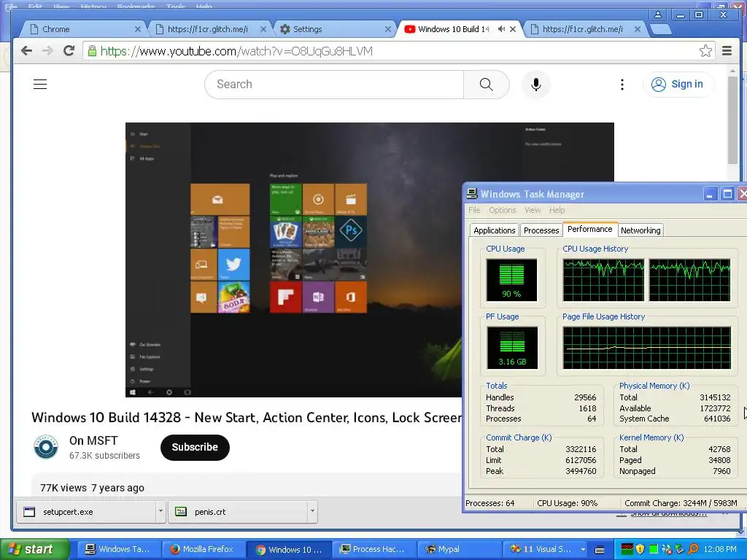The width and height of the screenshot is (747, 560).
Task: Close the Windows 10 Build YouTube tab
Action: tap(513, 29)
